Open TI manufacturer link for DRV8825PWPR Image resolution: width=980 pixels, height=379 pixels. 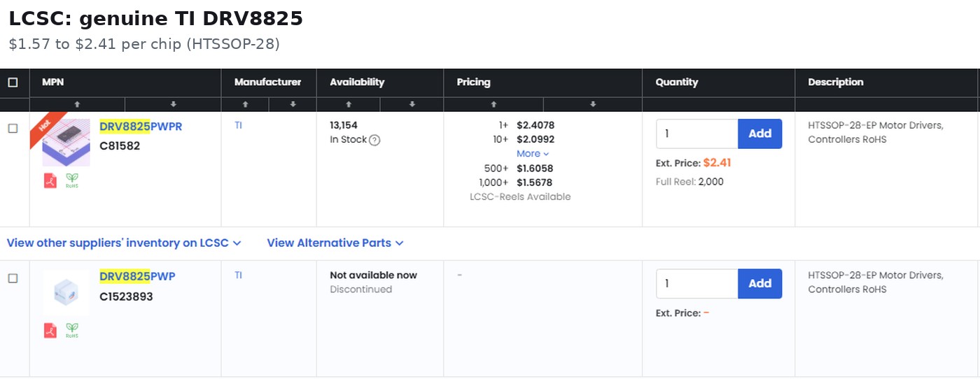tap(238, 125)
